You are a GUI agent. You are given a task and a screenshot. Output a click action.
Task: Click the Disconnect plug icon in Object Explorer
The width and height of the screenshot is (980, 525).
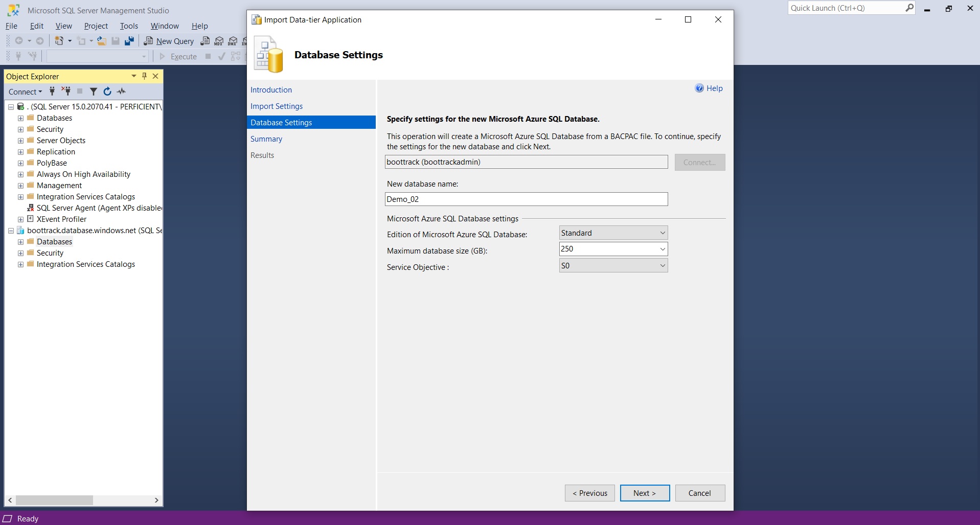pyautogui.click(x=66, y=92)
